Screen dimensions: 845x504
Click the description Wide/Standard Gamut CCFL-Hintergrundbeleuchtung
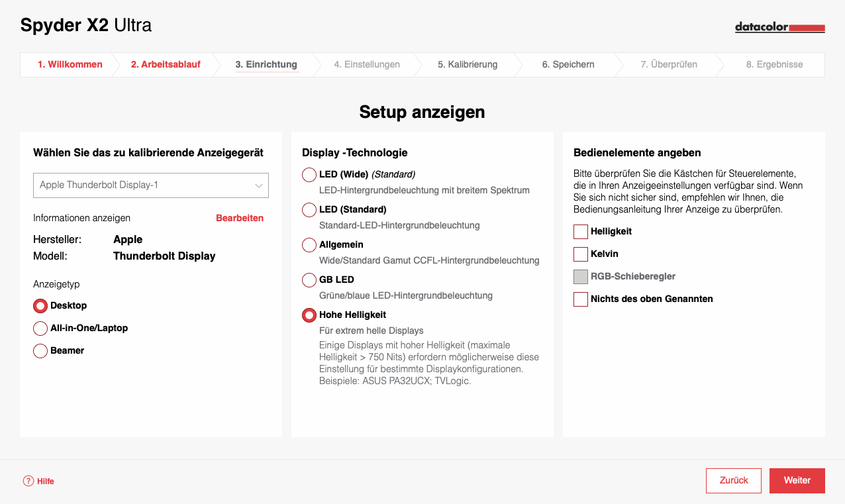point(429,260)
